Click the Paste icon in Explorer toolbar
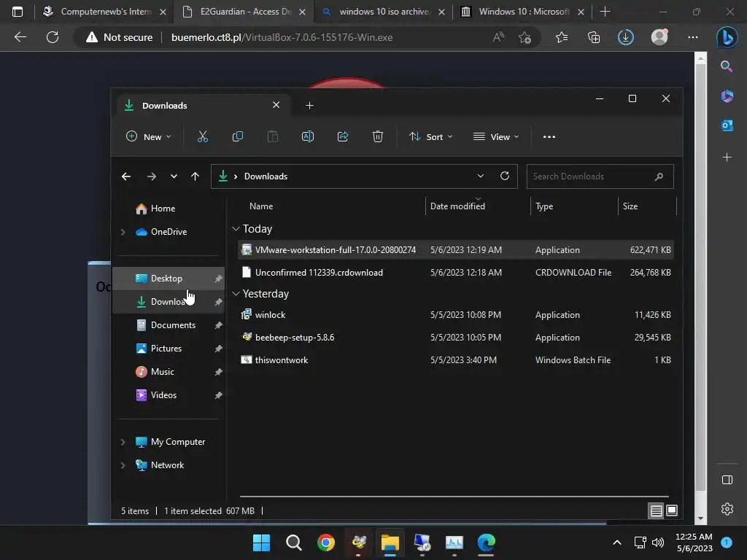747x560 pixels. coord(273,136)
